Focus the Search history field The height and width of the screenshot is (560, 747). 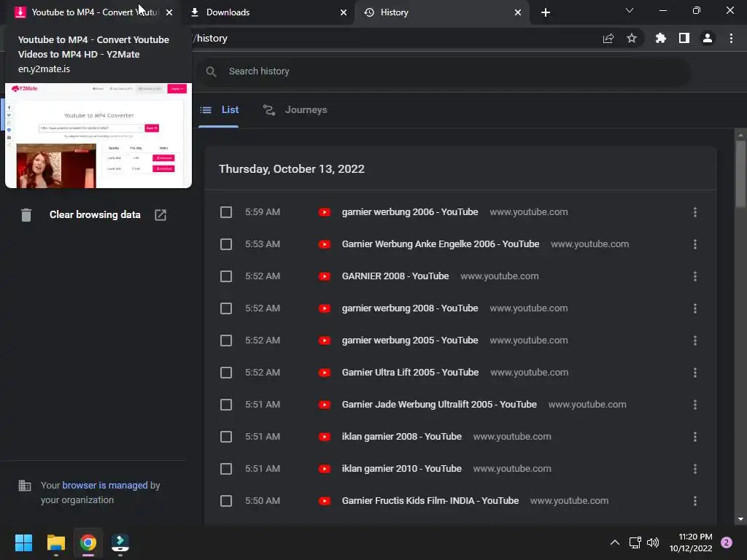pyautogui.click(x=443, y=71)
